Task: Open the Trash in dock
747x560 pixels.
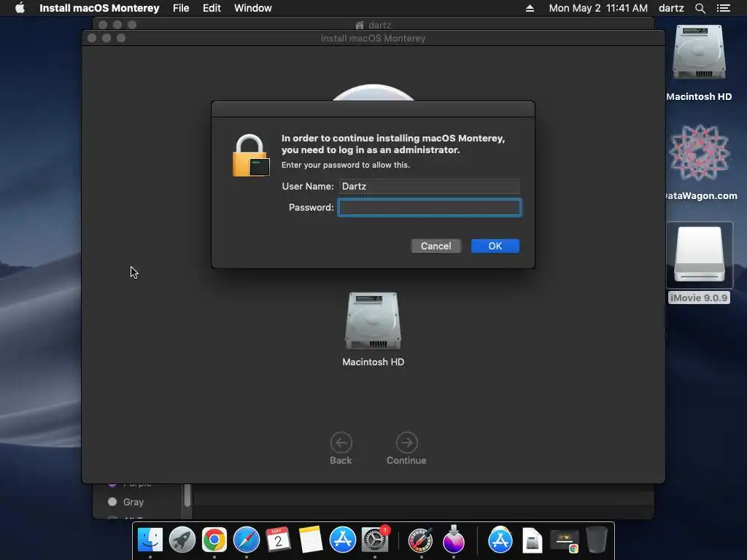Action: (x=597, y=540)
